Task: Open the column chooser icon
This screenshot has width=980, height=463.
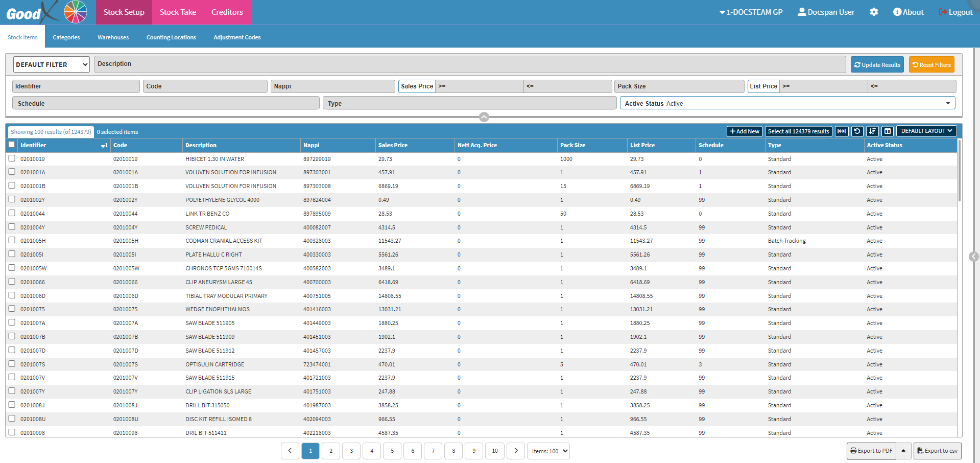Action: tap(888, 131)
